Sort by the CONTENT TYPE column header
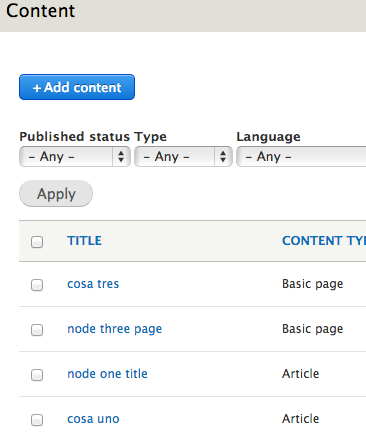This screenshot has height=435, width=366. click(x=324, y=241)
